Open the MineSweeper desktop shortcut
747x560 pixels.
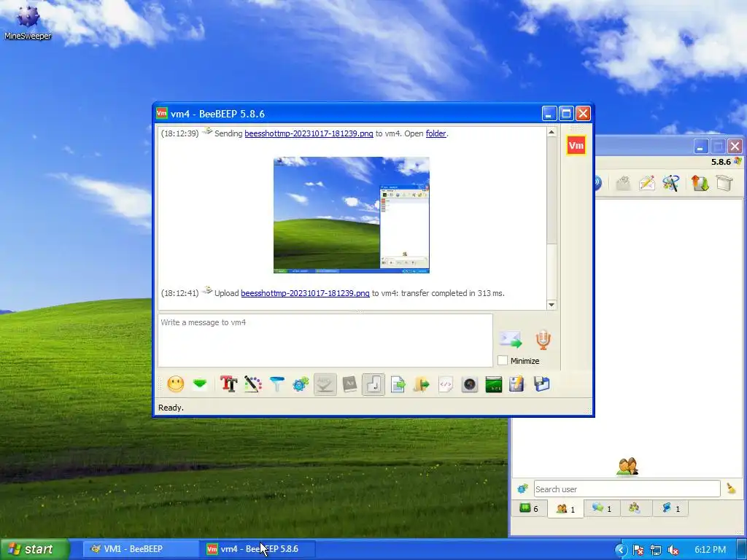click(x=28, y=22)
